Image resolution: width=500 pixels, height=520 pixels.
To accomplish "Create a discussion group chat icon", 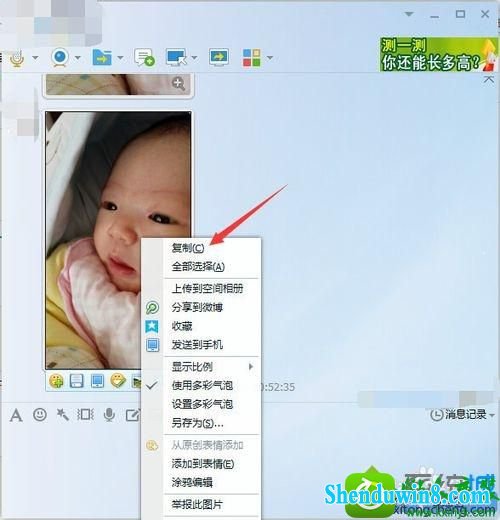I will pyautogui.click(x=144, y=57).
